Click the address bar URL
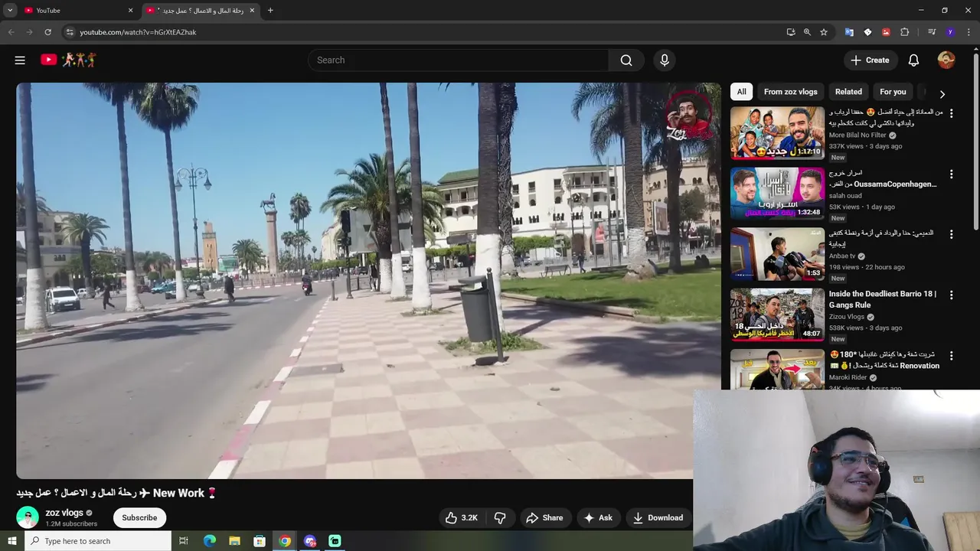The width and height of the screenshot is (980, 551). [x=138, y=32]
